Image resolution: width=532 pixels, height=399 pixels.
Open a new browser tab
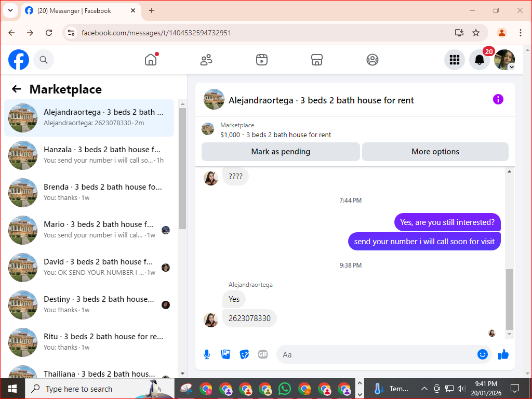152,10
